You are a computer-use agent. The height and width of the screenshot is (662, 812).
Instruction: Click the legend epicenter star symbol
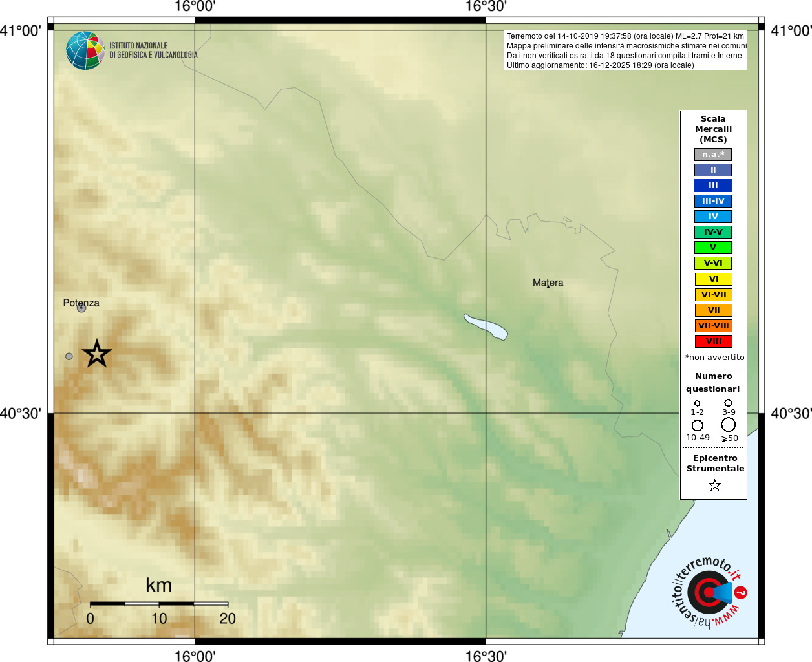(x=714, y=485)
